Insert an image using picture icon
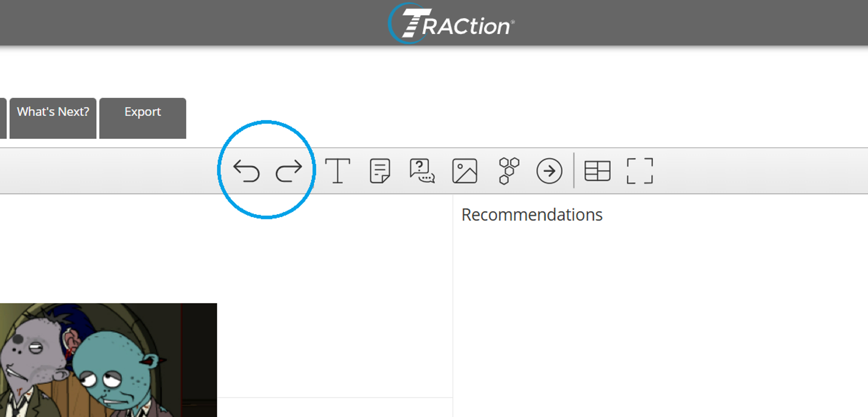The height and width of the screenshot is (417, 868). [465, 171]
